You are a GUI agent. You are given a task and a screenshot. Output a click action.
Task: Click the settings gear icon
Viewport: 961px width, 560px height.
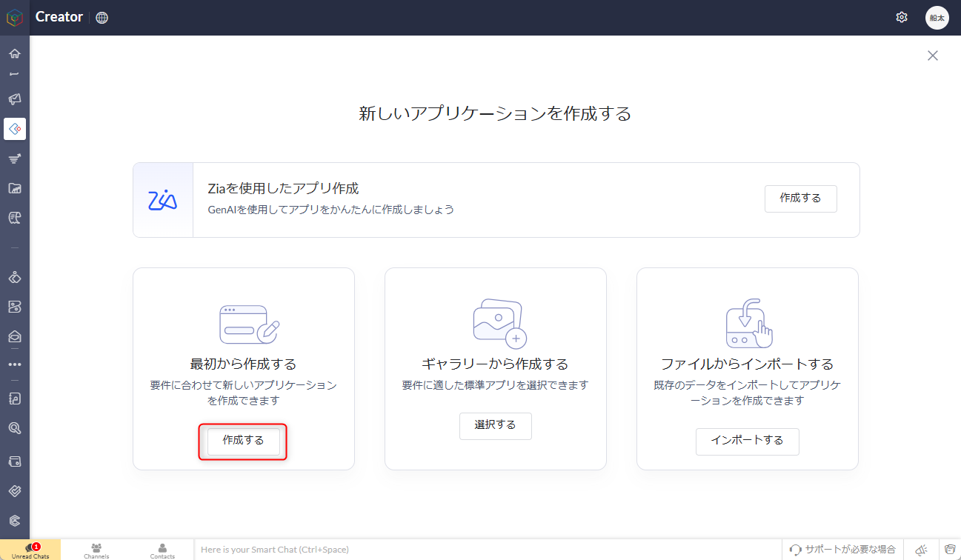click(x=902, y=17)
